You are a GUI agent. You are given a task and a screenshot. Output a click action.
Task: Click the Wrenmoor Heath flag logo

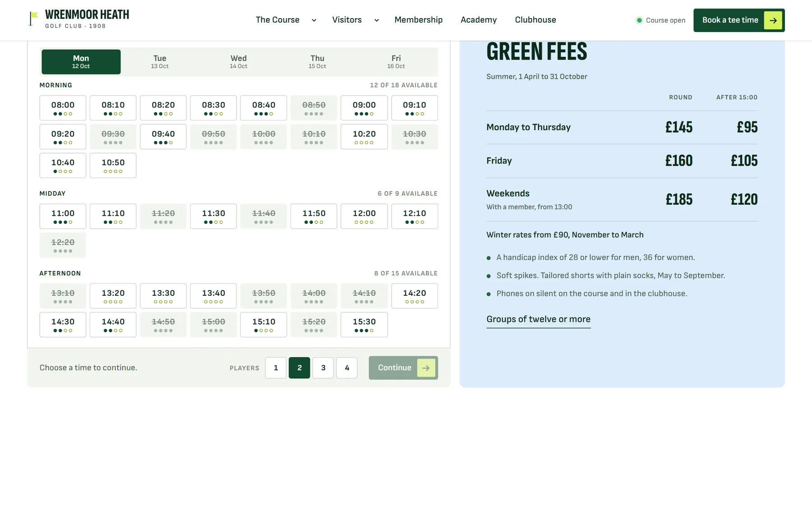pyautogui.click(x=33, y=19)
